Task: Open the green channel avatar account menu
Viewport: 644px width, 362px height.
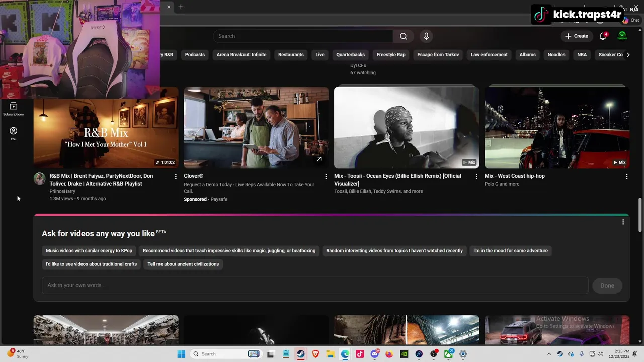Action: 622,36
